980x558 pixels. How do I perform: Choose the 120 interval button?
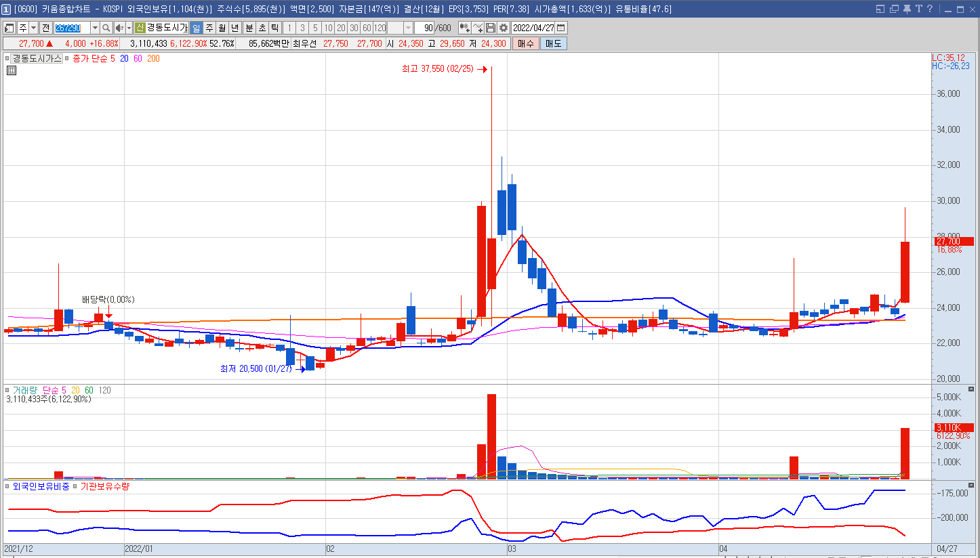pos(380,28)
